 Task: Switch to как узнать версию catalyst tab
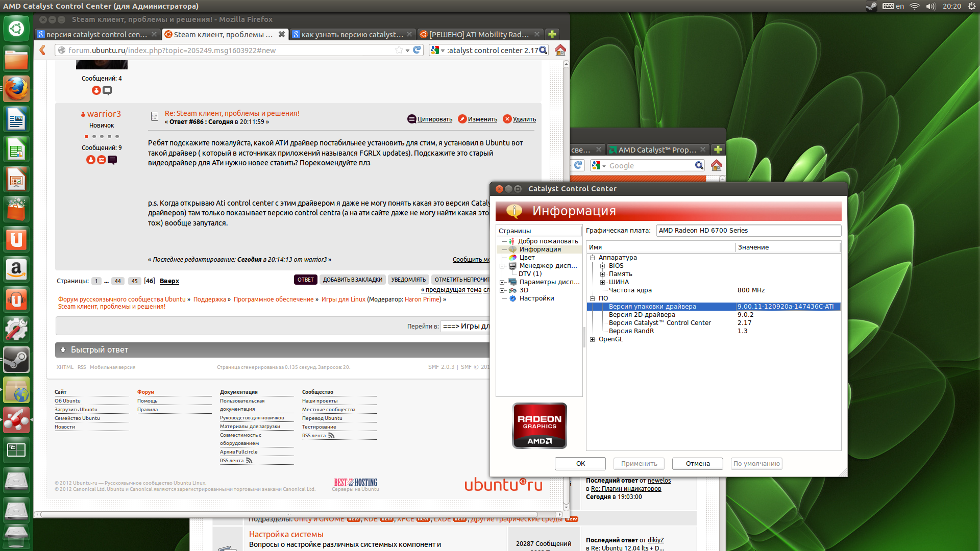[353, 34]
